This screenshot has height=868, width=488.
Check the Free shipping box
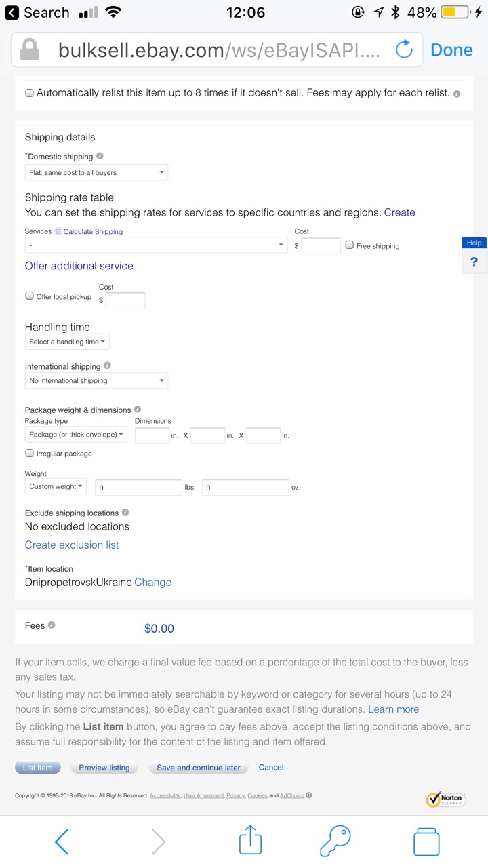pos(350,245)
